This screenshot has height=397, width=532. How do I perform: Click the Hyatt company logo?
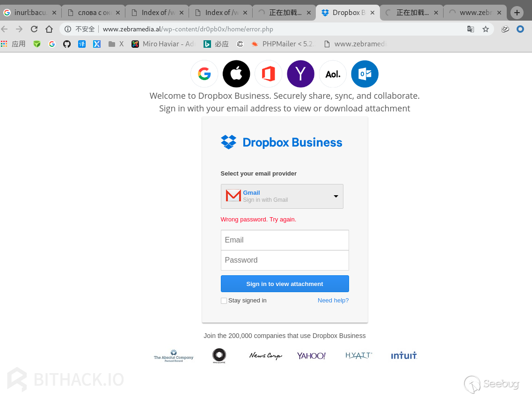358,356
